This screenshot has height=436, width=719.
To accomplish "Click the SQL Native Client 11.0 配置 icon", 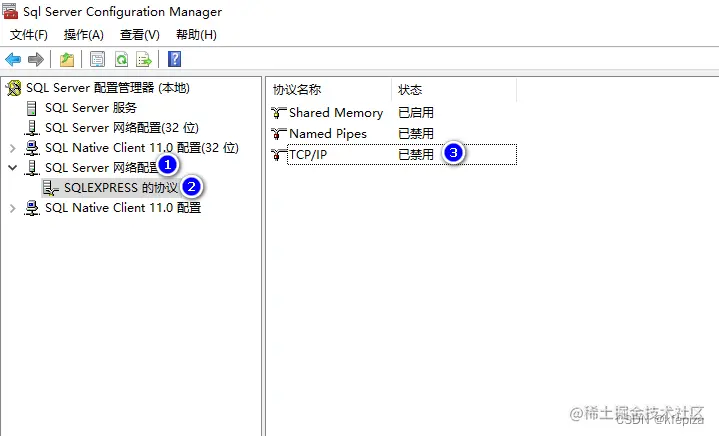I will click(32, 208).
